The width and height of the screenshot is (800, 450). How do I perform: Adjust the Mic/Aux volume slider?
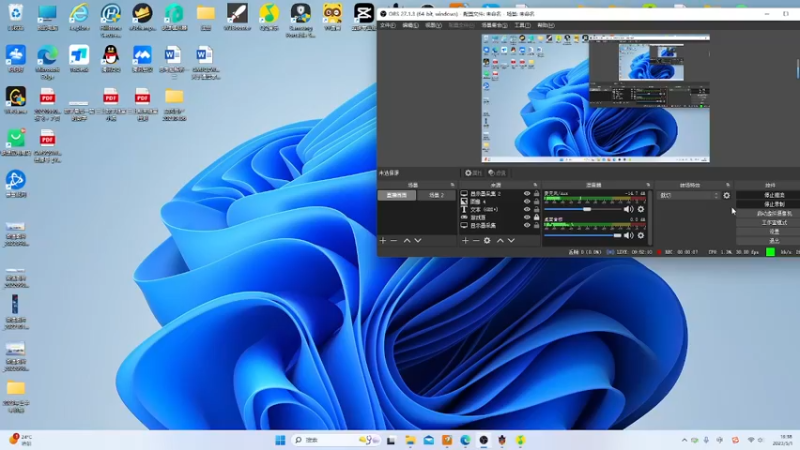click(x=583, y=209)
